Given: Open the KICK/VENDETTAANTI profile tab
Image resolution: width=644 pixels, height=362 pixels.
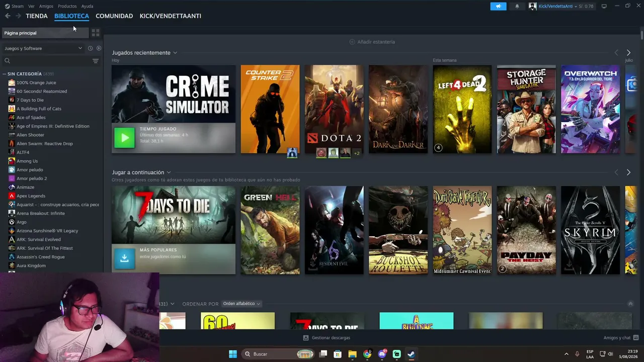Looking at the screenshot, I should pyautogui.click(x=171, y=16).
